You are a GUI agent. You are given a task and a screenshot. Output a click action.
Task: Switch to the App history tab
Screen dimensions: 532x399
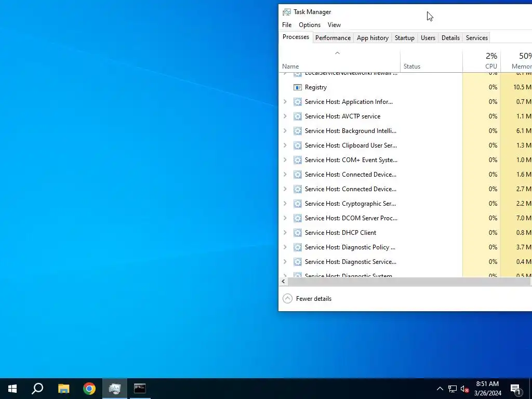click(x=373, y=37)
